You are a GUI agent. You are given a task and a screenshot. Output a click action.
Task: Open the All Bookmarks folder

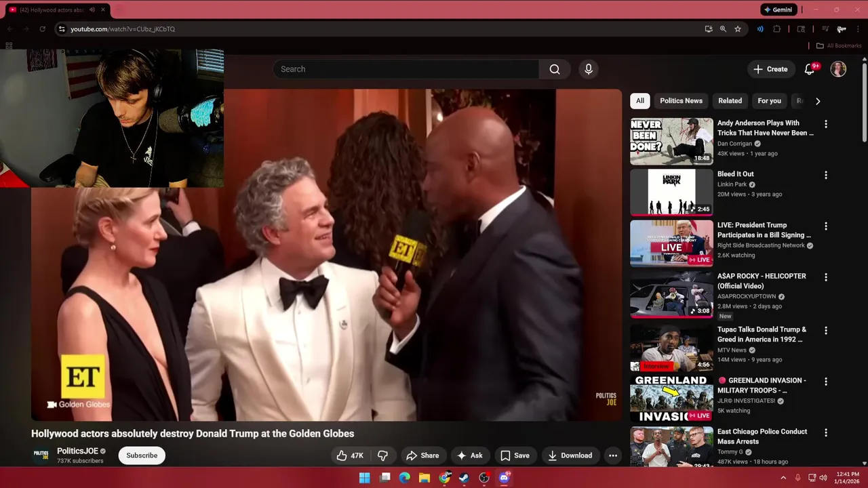(x=839, y=45)
